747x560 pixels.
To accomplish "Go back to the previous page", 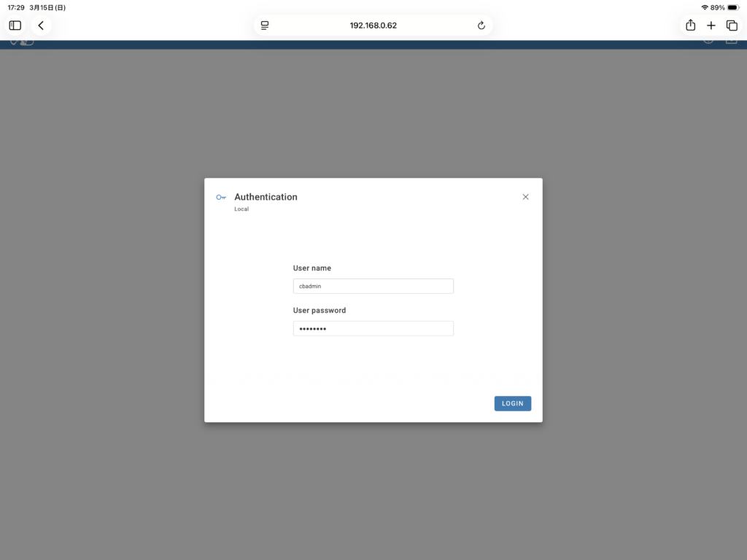I will point(41,26).
